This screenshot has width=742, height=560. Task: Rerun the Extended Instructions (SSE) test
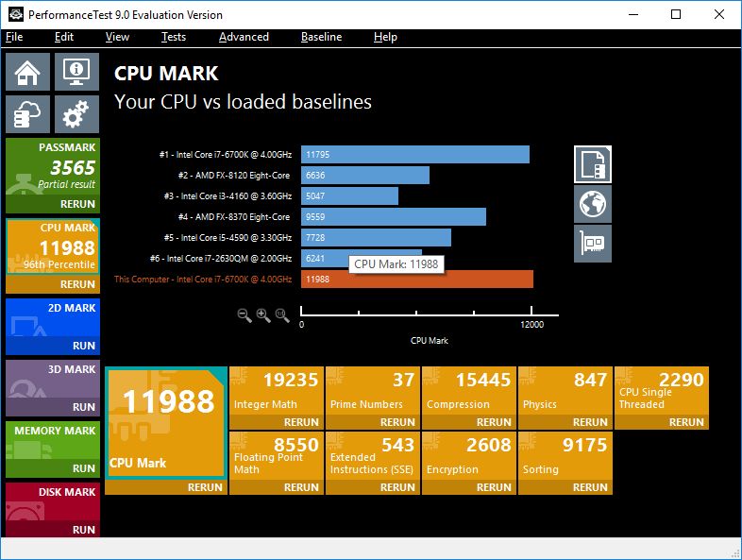click(373, 487)
